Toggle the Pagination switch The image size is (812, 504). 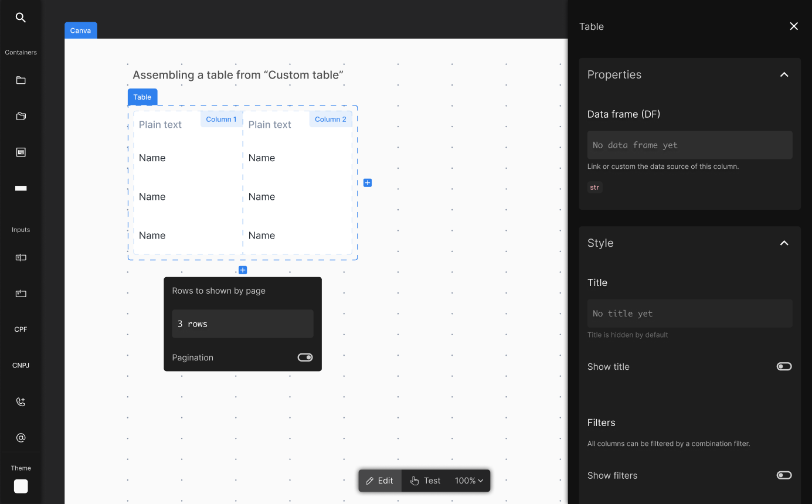pos(305,357)
